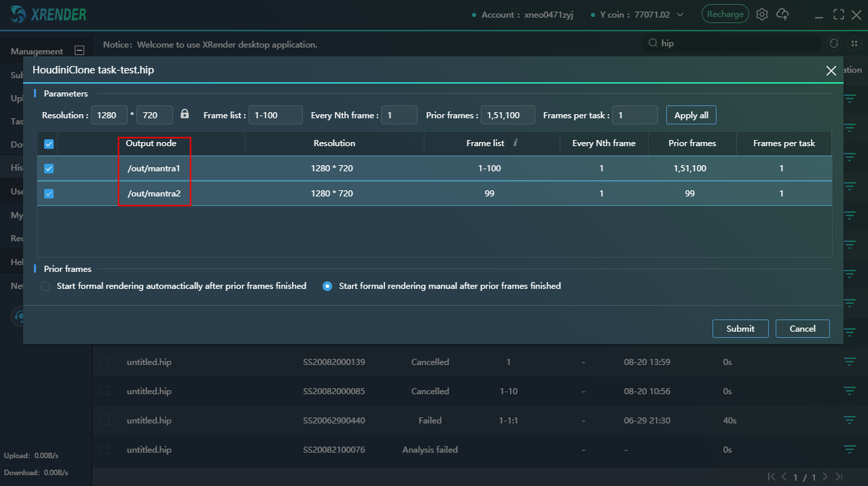
Task: Uncheck the /out/mantra1 output node
Action: 49,169
